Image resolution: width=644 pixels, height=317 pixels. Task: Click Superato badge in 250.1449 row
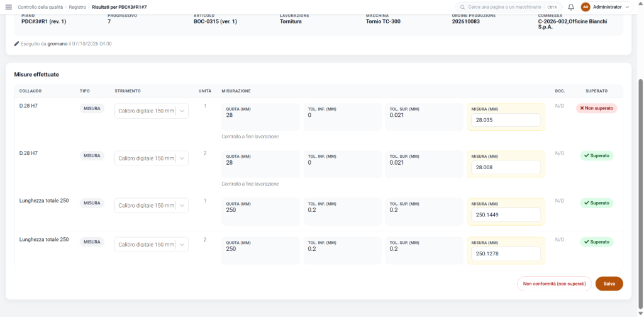pyautogui.click(x=596, y=203)
